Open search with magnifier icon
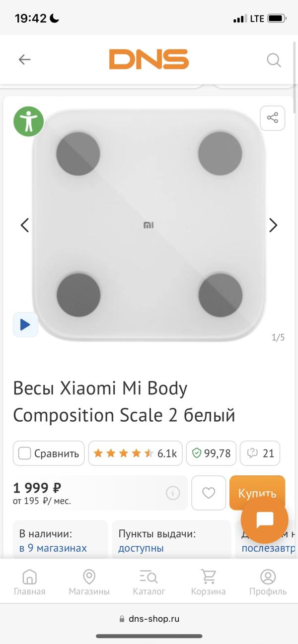This screenshot has width=298, height=644. tap(274, 60)
